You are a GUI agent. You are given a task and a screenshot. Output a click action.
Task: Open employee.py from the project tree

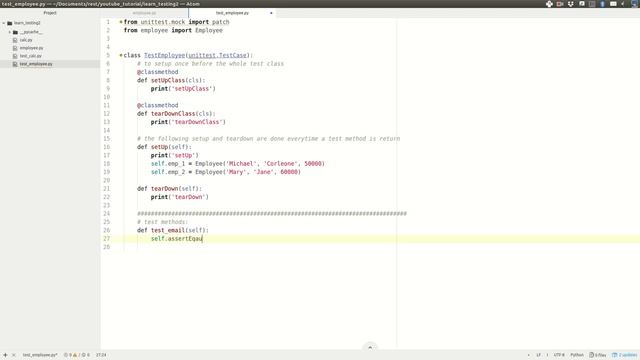coord(31,48)
